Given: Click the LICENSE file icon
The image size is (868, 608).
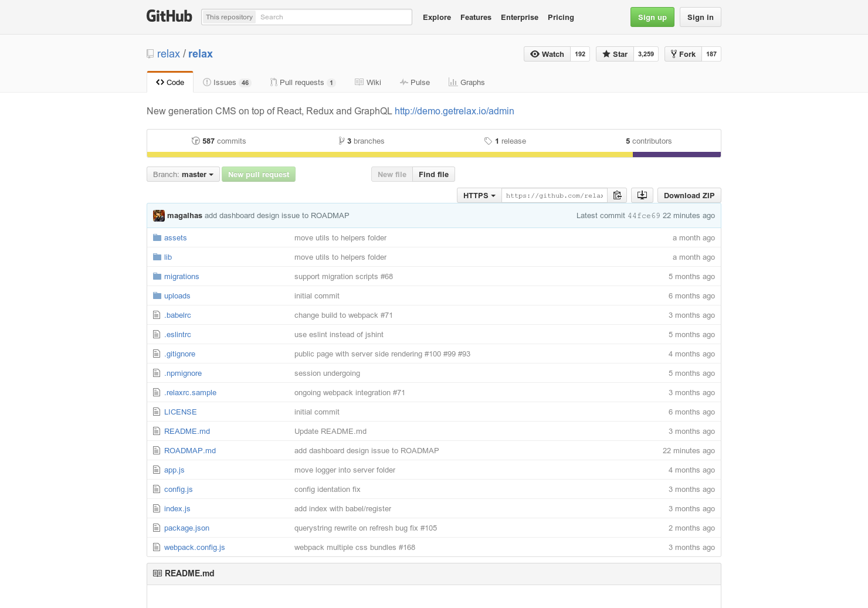Looking at the screenshot, I should (157, 412).
